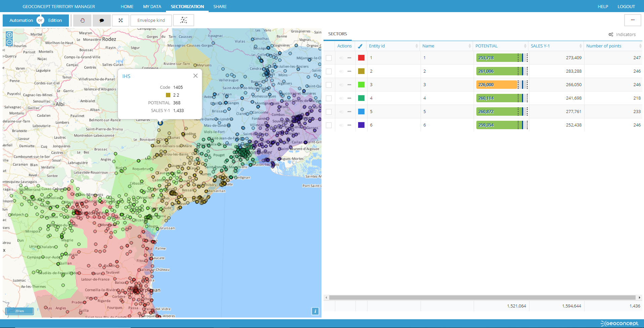Open the SHARE menu
The height and width of the screenshot is (328, 644).
click(220, 6)
